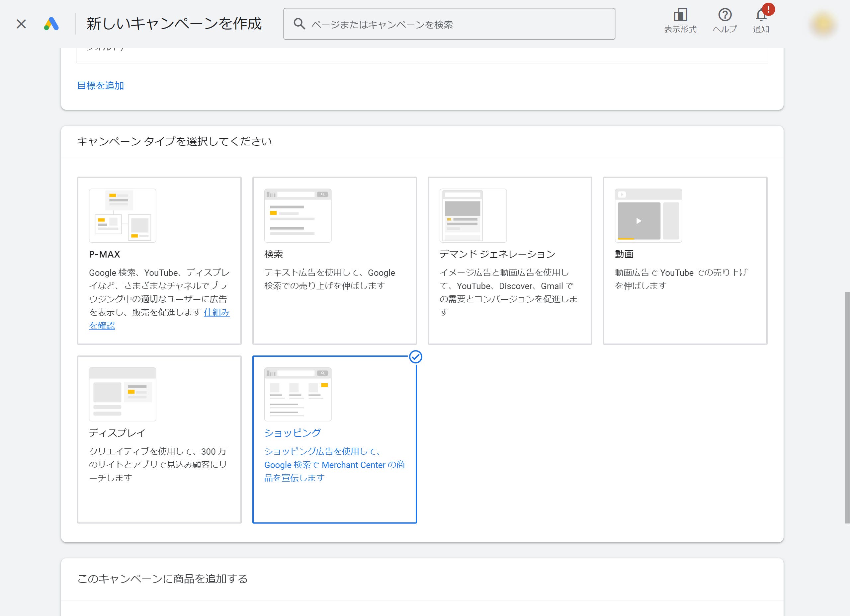This screenshot has width=850, height=616.
Task: Click heading キャンペーン タイプを選択してください
Action: click(174, 141)
